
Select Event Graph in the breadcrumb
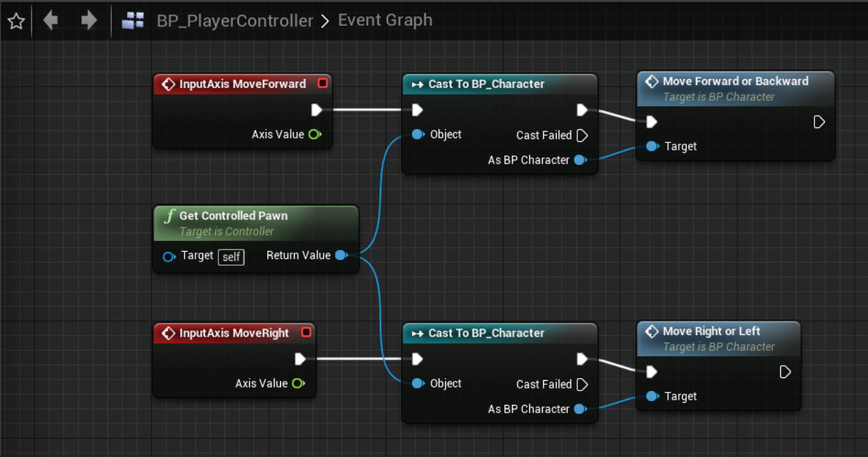[385, 20]
